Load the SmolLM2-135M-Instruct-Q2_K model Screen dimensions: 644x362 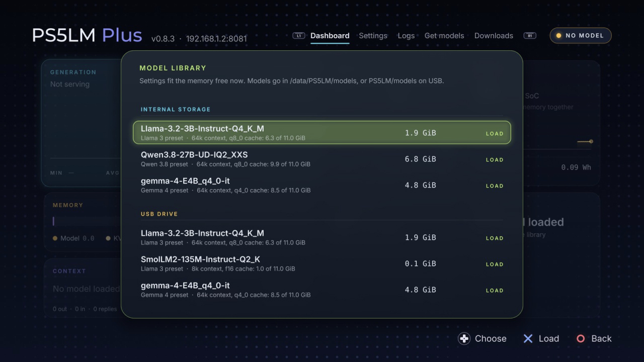click(x=495, y=264)
